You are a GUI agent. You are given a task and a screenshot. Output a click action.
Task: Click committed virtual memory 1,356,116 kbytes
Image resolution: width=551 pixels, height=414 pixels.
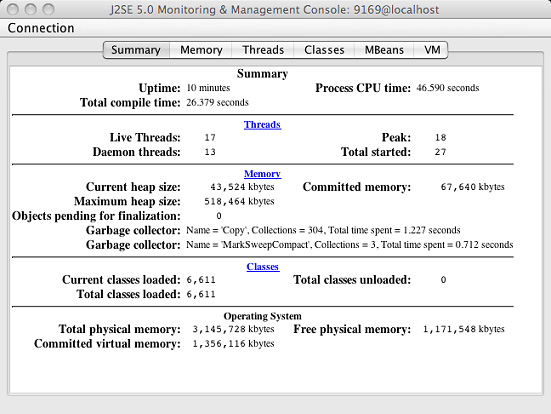[233, 344]
